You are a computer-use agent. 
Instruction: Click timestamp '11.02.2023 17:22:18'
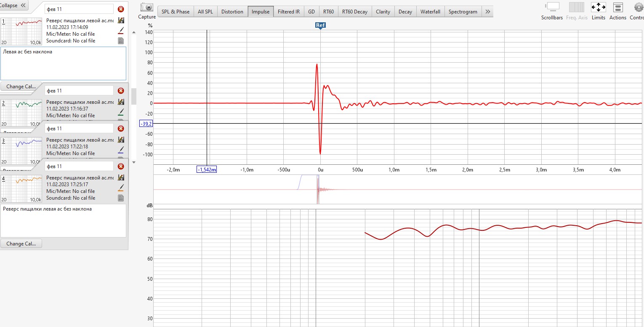pyautogui.click(x=67, y=147)
